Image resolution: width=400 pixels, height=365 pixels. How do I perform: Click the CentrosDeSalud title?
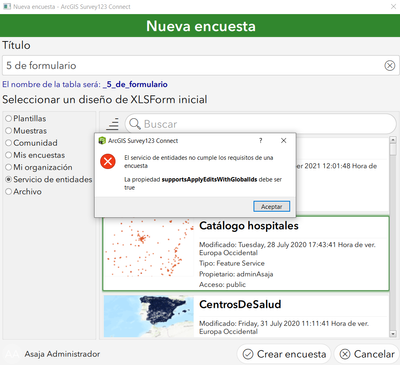[x=240, y=304]
